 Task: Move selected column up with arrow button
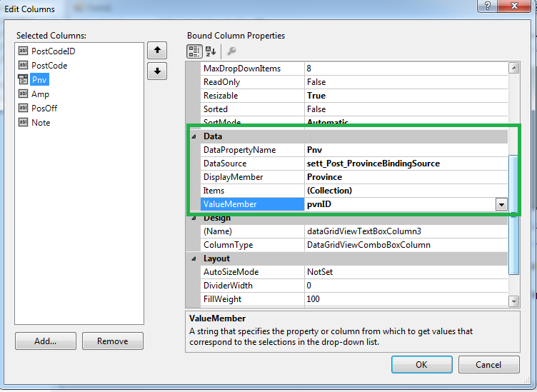coord(157,50)
